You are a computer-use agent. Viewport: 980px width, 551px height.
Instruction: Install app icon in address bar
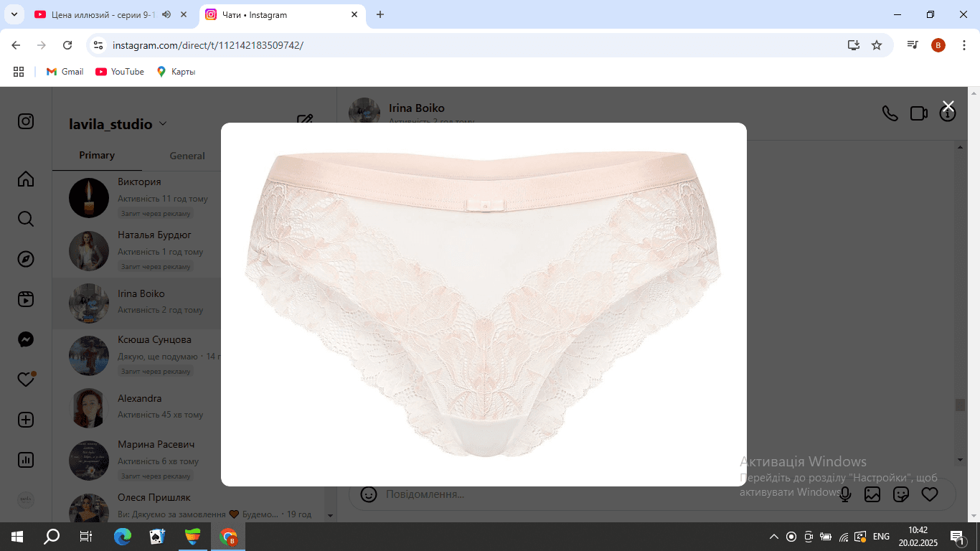point(853,45)
